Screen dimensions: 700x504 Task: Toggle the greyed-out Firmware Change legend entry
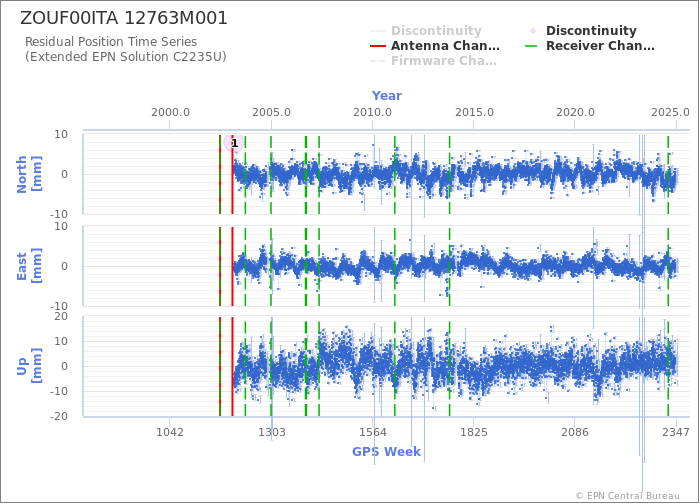(x=433, y=61)
